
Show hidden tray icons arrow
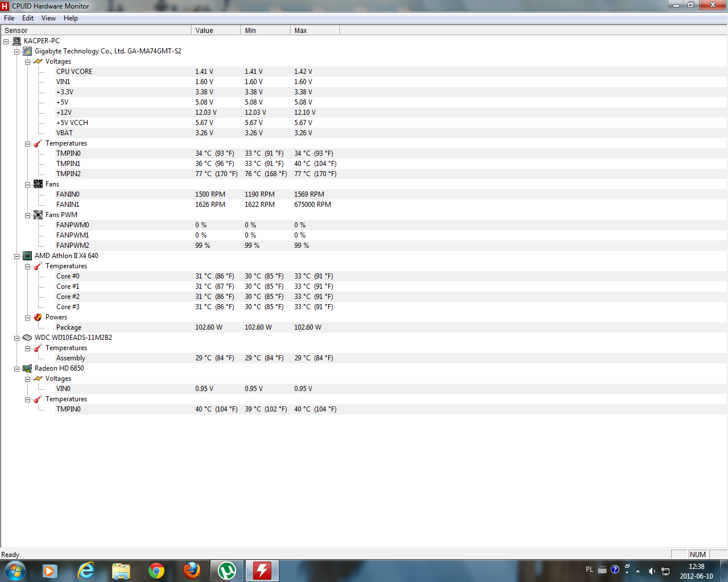[x=638, y=571]
